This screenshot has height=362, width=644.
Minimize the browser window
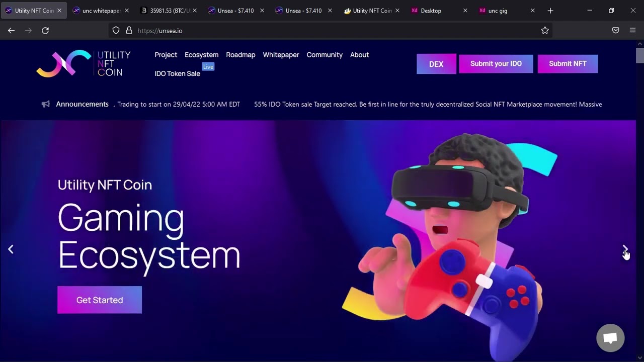tap(590, 11)
